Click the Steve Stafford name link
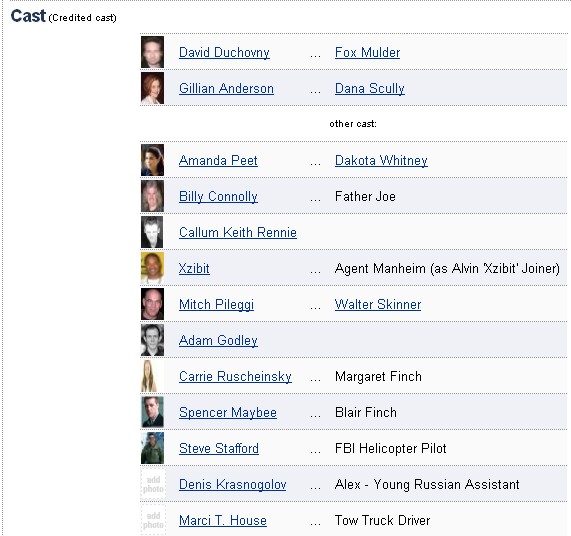Viewport: 571px width, 536px height. pos(218,449)
